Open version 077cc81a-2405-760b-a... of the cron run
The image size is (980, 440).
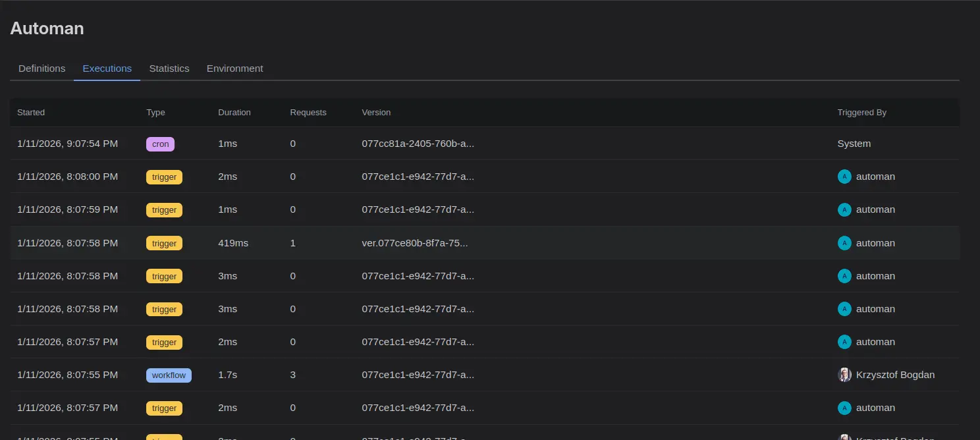[418, 144]
